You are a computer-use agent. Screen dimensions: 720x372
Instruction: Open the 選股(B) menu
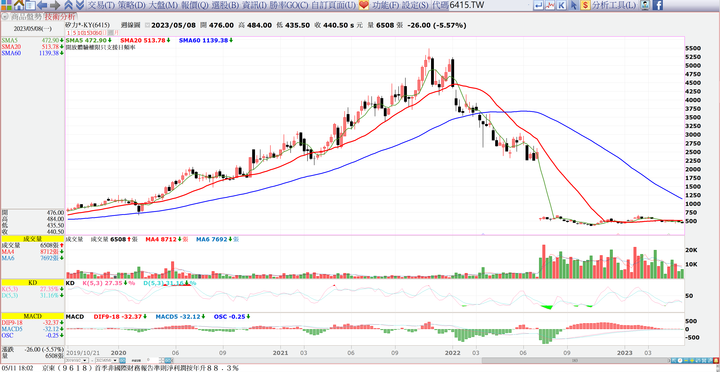click(225, 6)
